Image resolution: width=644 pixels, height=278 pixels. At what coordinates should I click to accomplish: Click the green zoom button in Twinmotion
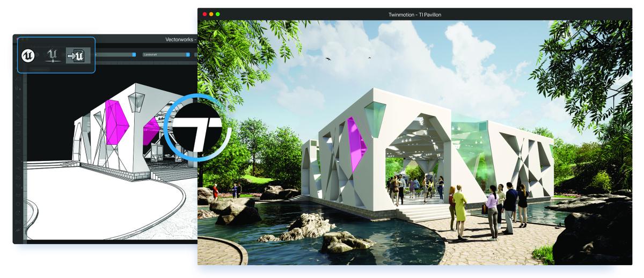pyautogui.click(x=218, y=14)
